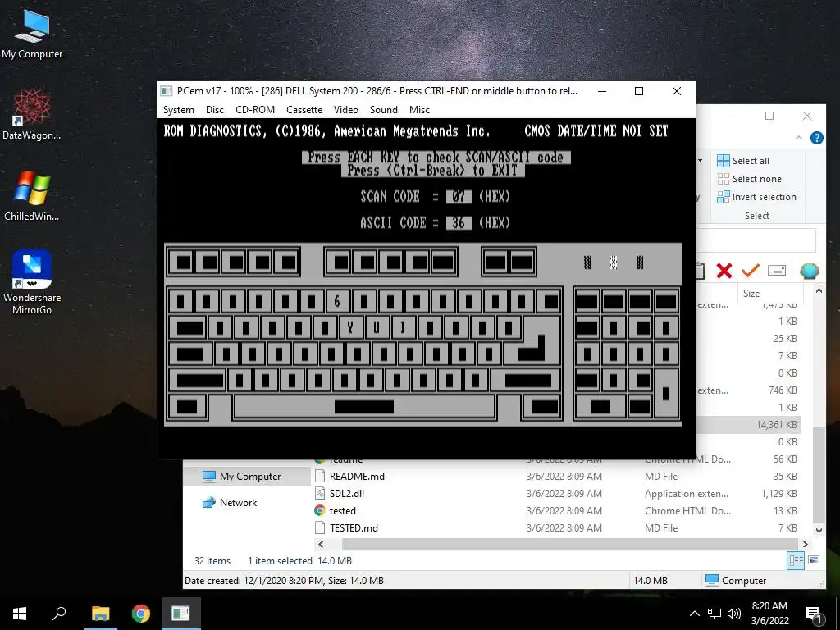Click the PCem taskbar icon
Screen dimensions: 840x630
181,614
